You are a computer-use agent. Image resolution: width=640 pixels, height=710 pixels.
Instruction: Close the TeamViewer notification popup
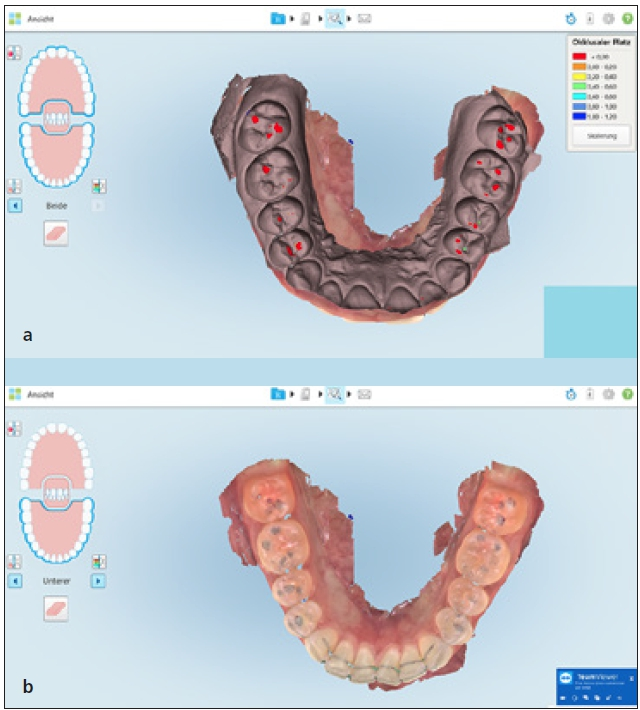[631, 677]
